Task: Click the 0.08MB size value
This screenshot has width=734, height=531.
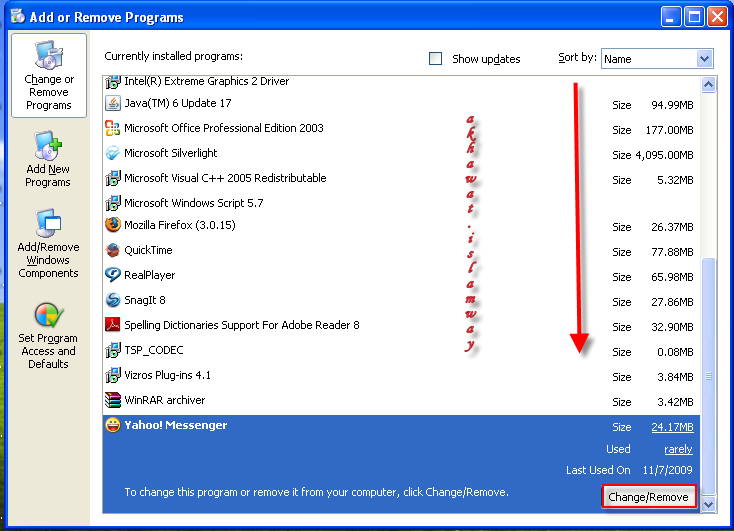Action: [x=675, y=352]
